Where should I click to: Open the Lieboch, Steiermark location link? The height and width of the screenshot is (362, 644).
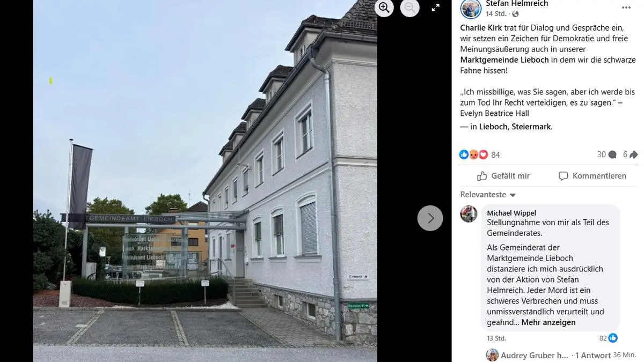pos(515,127)
